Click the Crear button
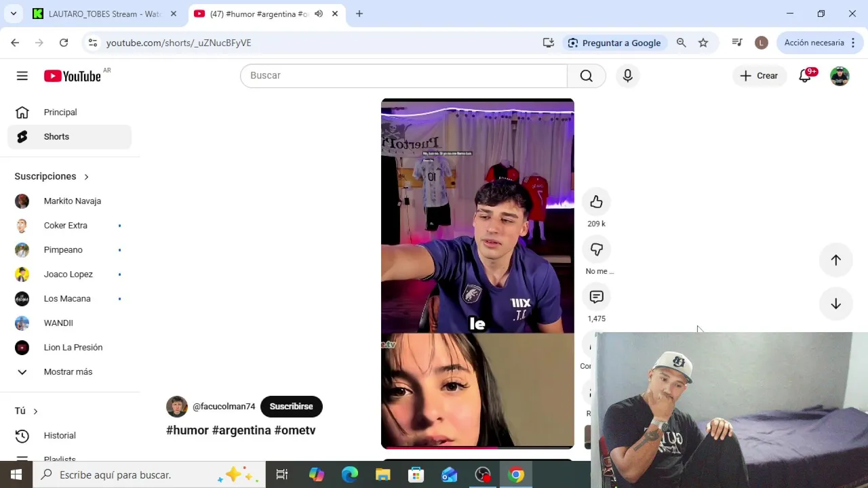The width and height of the screenshot is (868, 488). [759, 76]
